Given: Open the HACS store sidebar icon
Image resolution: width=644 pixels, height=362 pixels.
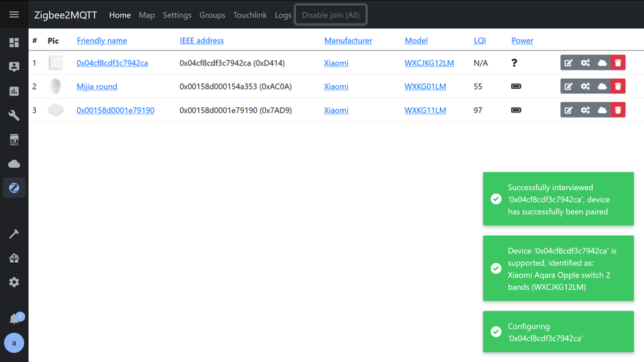Looking at the screenshot, I should tap(14, 140).
